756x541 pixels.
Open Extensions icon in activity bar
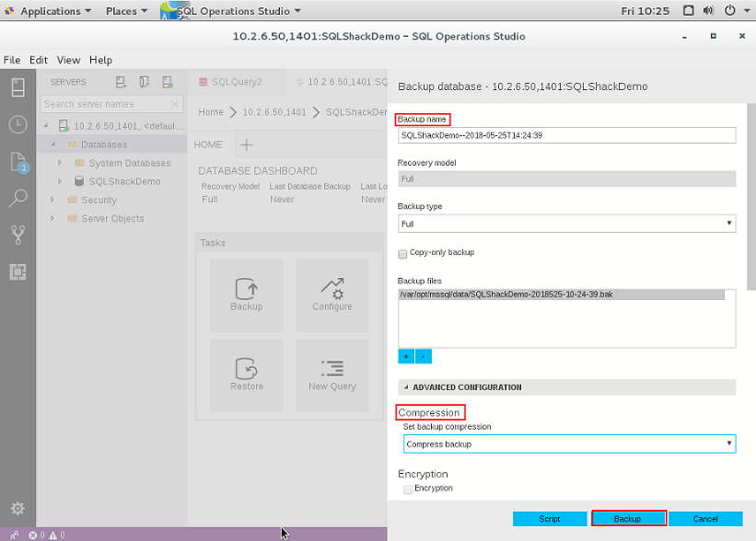click(17, 272)
